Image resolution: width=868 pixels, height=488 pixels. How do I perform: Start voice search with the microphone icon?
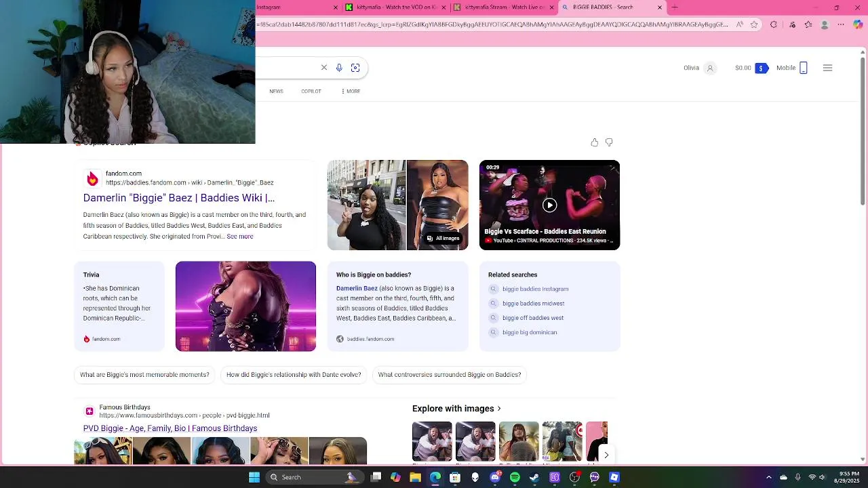pos(339,68)
